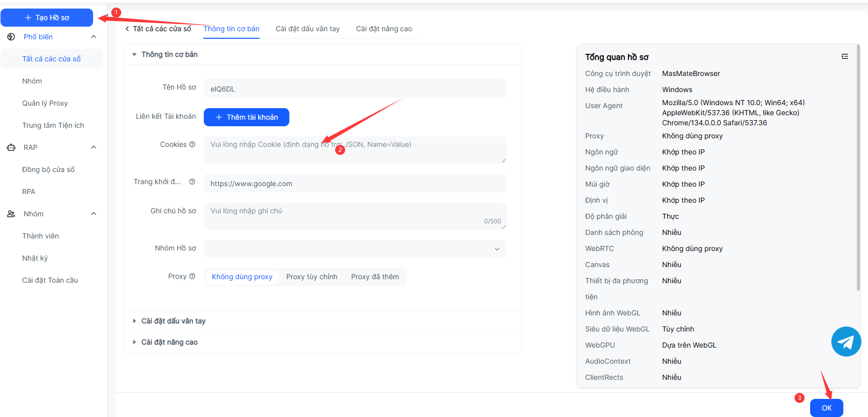Click the Telegram support floating icon

[x=846, y=342]
